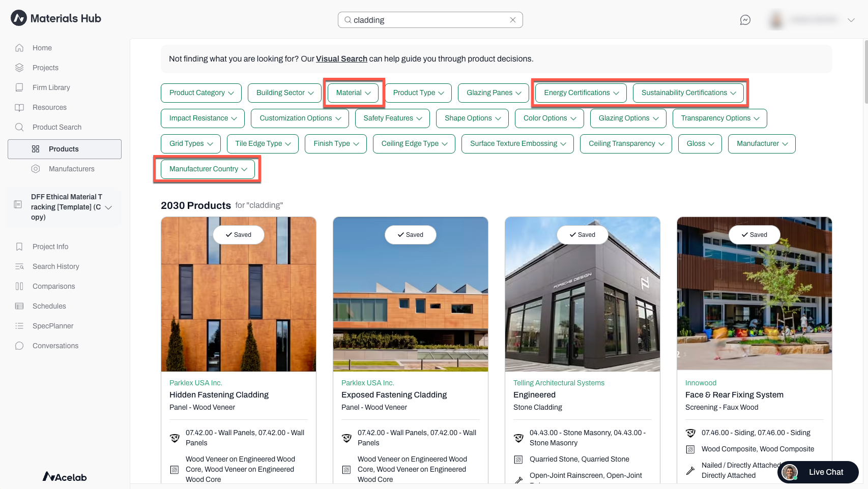Toggle Saved on Innowood Face & Rear Fixing
This screenshot has width=868, height=489.
click(755, 235)
